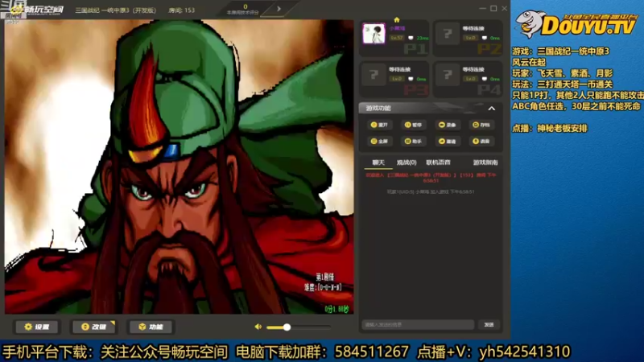Open the 聊天 chat tab

pos(378,162)
